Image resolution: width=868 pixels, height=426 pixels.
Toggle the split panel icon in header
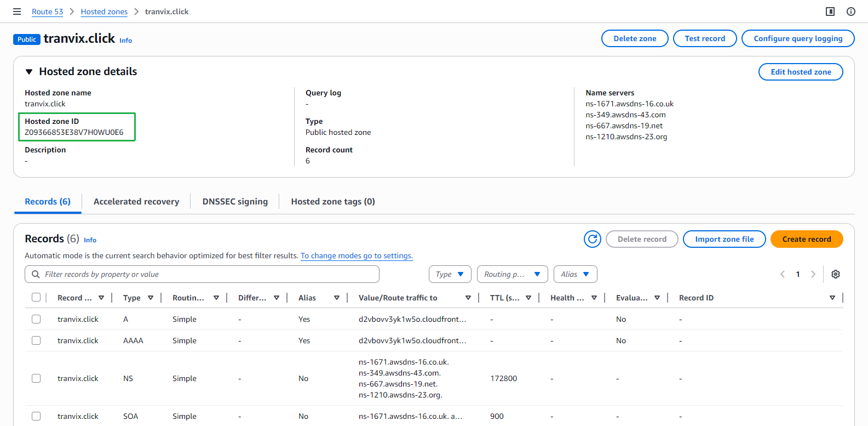(x=830, y=12)
